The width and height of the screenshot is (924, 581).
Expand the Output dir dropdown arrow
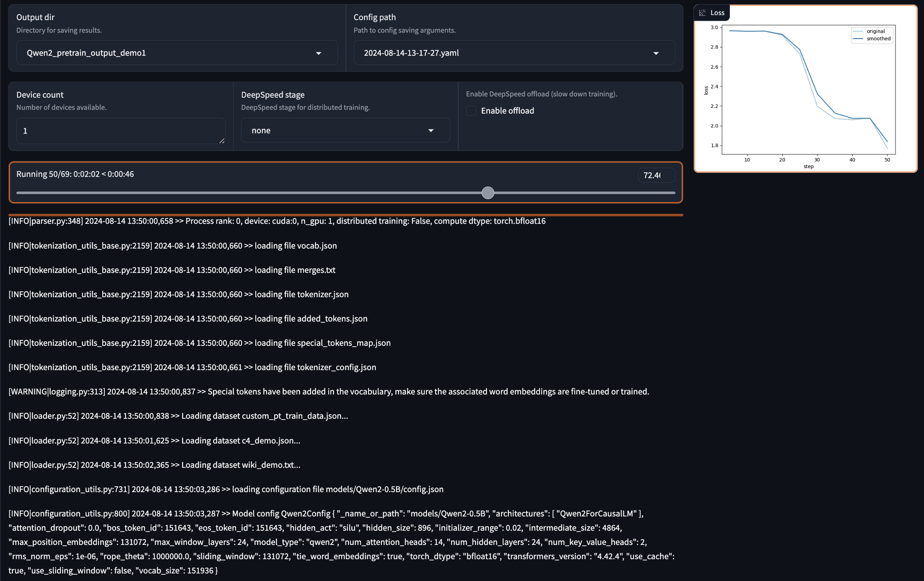coord(319,53)
